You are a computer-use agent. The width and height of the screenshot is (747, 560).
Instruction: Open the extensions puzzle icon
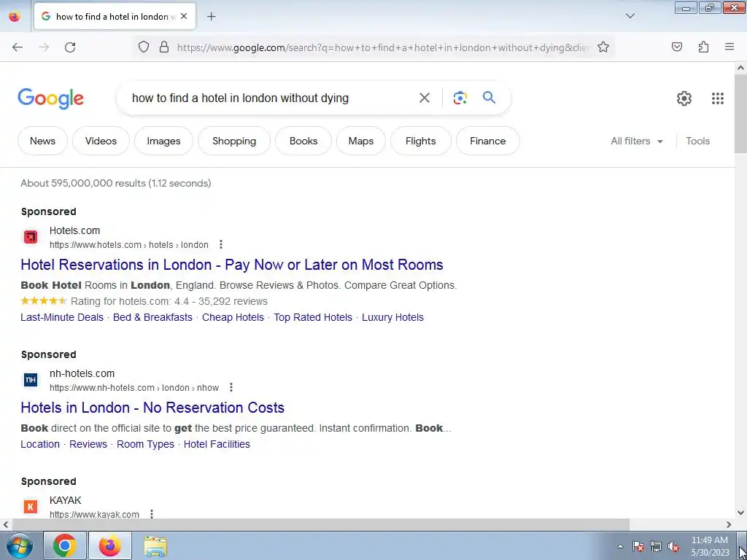coord(703,47)
